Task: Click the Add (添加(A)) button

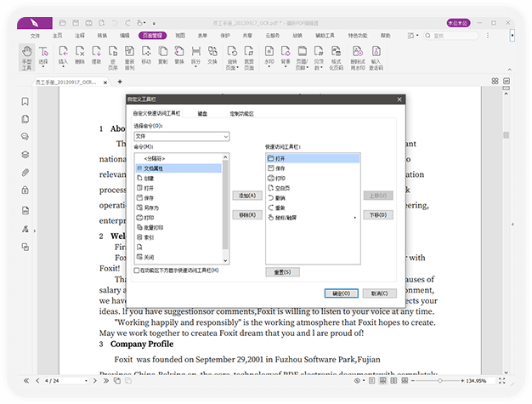Action: tap(247, 196)
